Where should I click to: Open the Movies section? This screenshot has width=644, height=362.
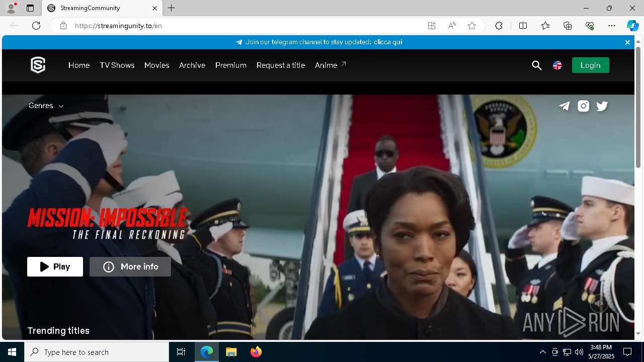[x=156, y=65]
